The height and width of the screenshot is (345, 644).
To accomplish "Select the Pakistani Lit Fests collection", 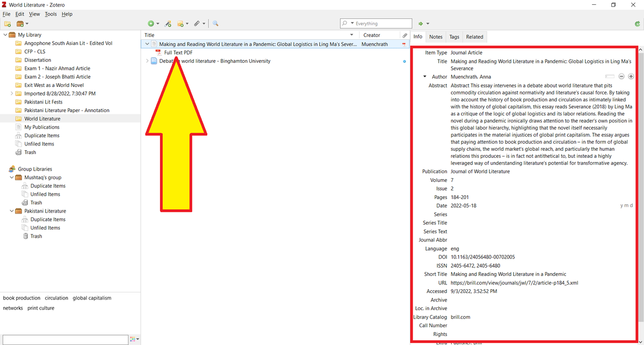I will coord(43,102).
